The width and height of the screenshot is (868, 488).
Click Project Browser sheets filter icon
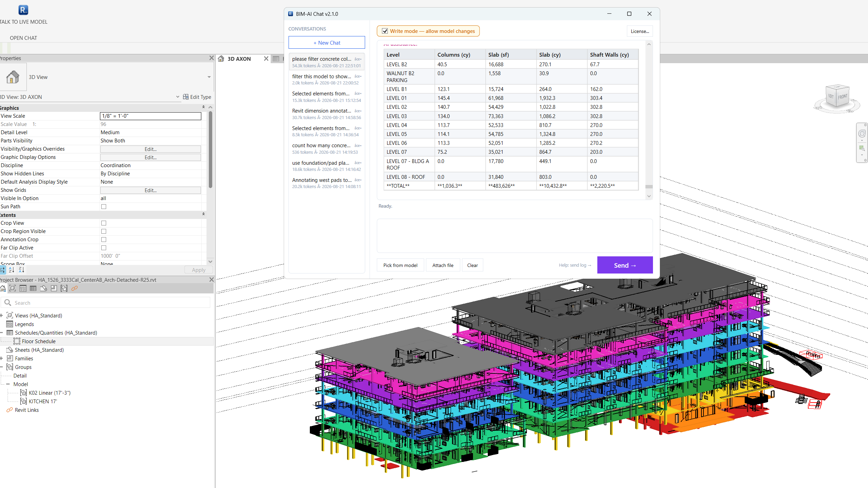coord(44,288)
